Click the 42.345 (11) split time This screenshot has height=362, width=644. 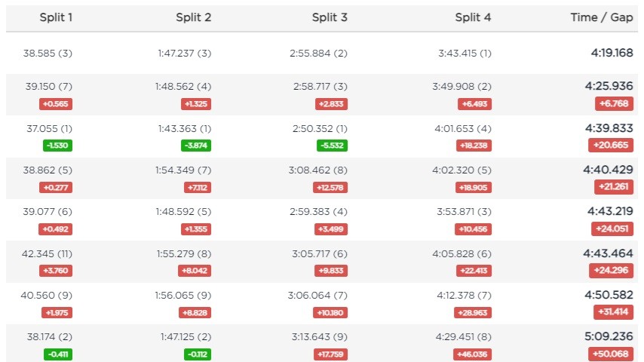[x=47, y=254]
